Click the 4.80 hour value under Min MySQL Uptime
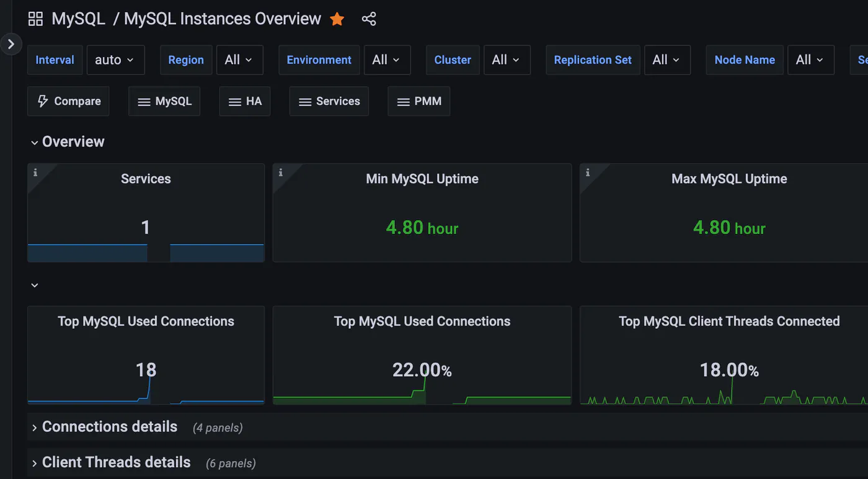 tap(422, 228)
